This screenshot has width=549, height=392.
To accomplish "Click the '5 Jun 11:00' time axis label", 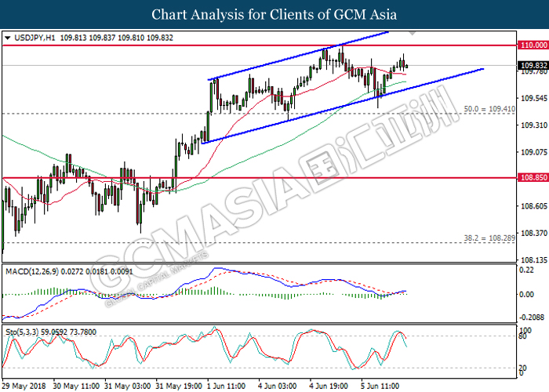I will coord(380,386).
